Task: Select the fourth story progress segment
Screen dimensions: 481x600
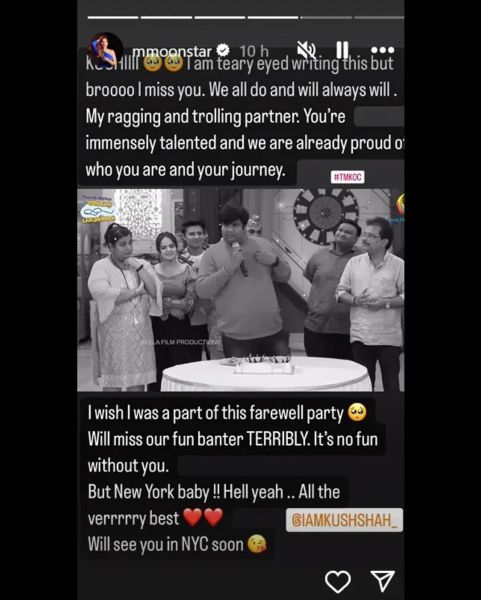Action: click(273, 17)
